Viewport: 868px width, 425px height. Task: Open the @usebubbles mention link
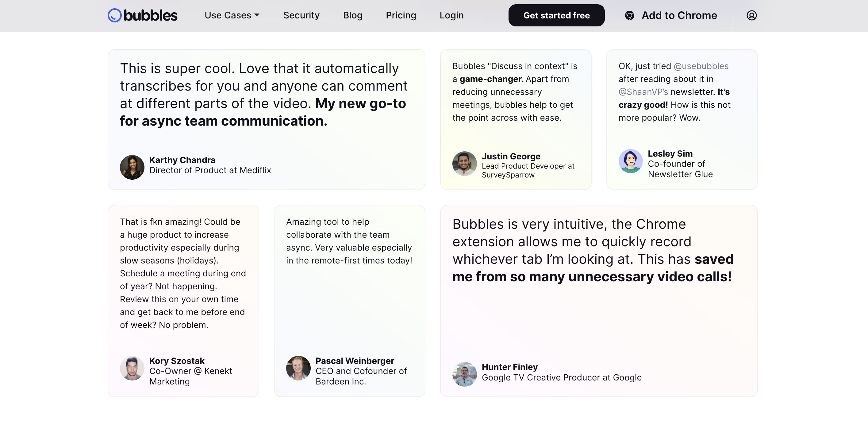[x=701, y=66]
